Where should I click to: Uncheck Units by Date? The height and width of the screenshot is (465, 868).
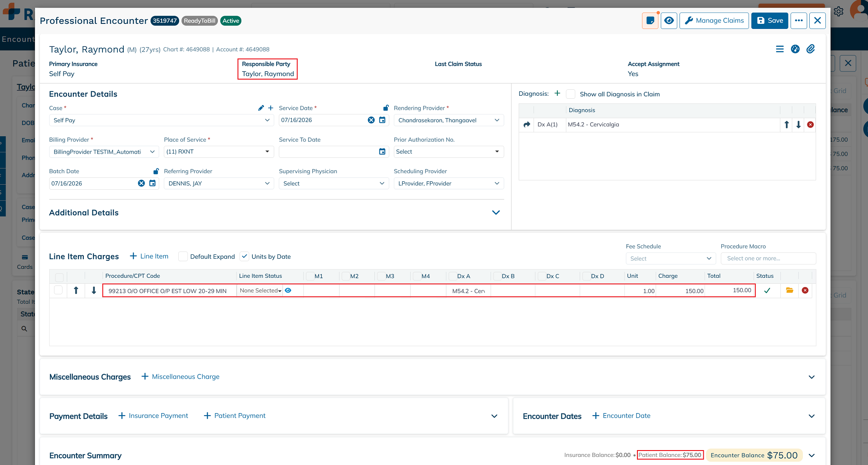click(244, 257)
